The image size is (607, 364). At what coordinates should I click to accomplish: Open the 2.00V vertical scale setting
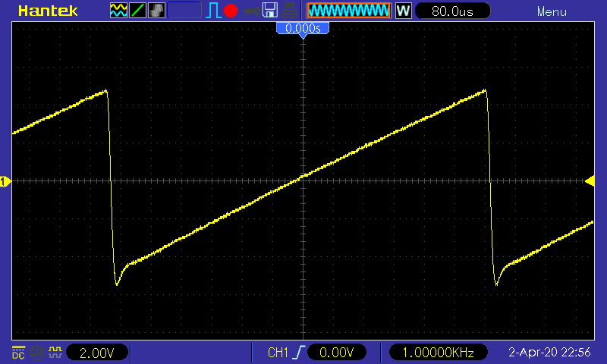pos(97,353)
